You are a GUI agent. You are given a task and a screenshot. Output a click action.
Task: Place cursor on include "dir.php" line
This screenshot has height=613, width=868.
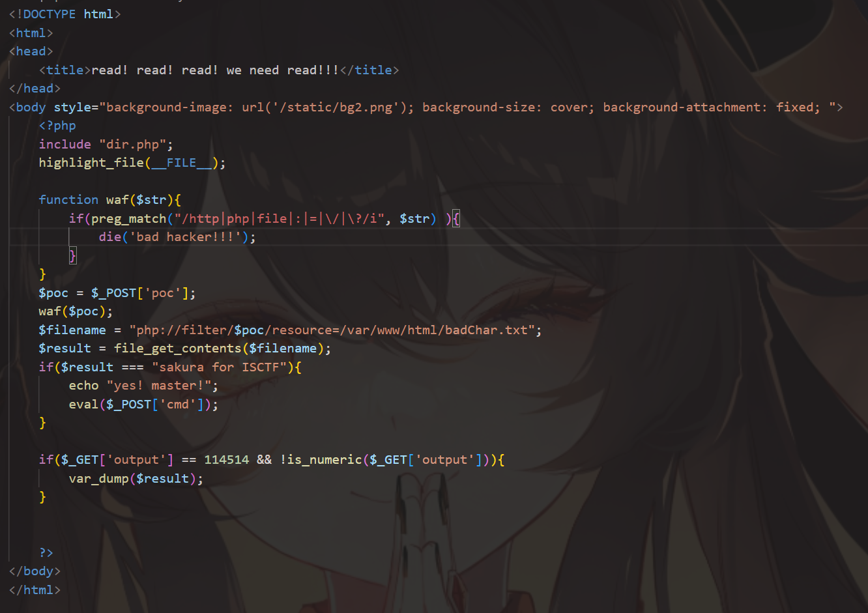point(106,144)
